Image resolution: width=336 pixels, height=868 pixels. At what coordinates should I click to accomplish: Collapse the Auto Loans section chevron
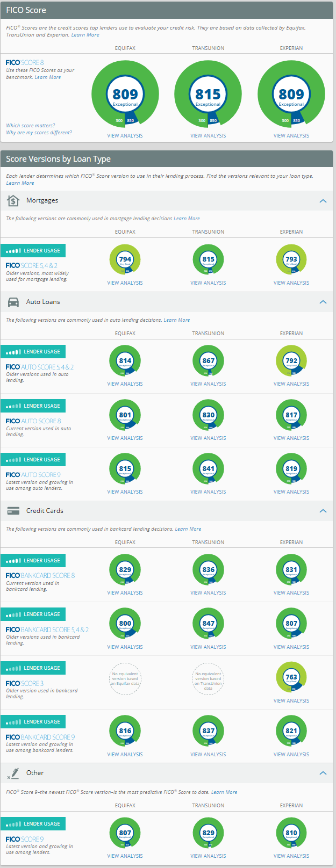click(x=323, y=302)
